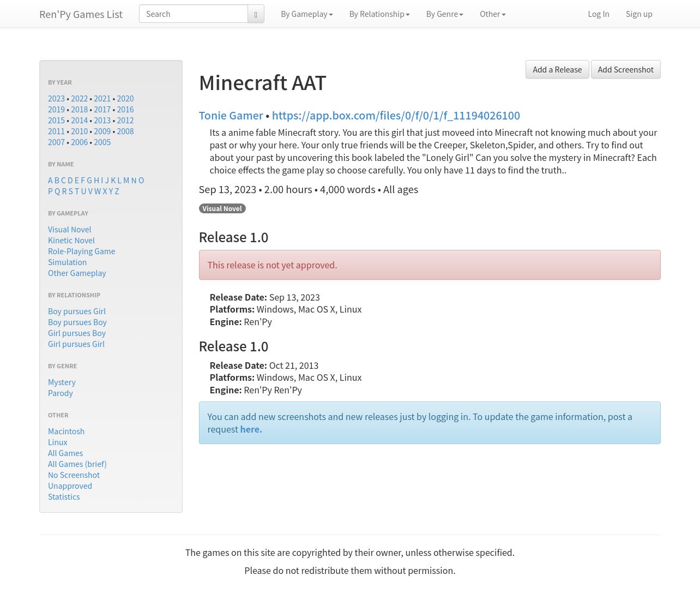Open the Statistics link
Viewport: 700px width, 593px height.
[64, 497]
